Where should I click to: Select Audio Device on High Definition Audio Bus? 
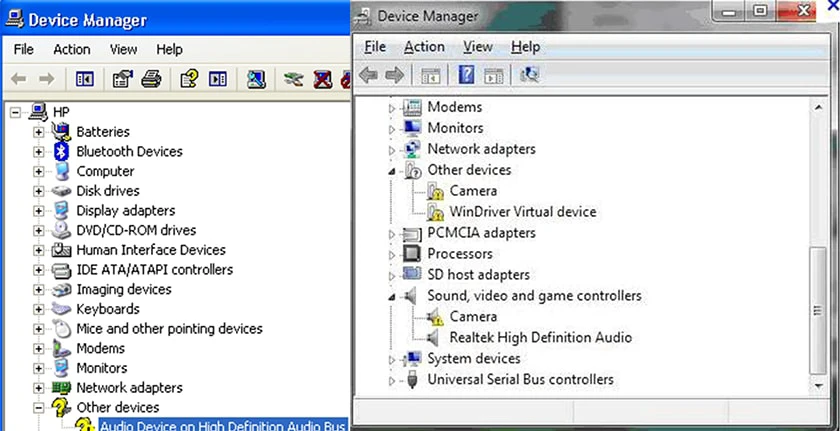click(222, 426)
